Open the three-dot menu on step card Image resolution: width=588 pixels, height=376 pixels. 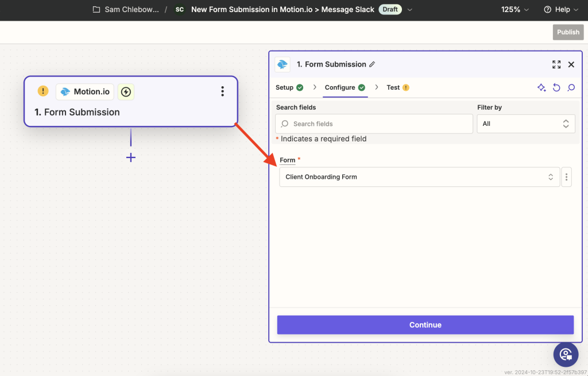[222, 91]
